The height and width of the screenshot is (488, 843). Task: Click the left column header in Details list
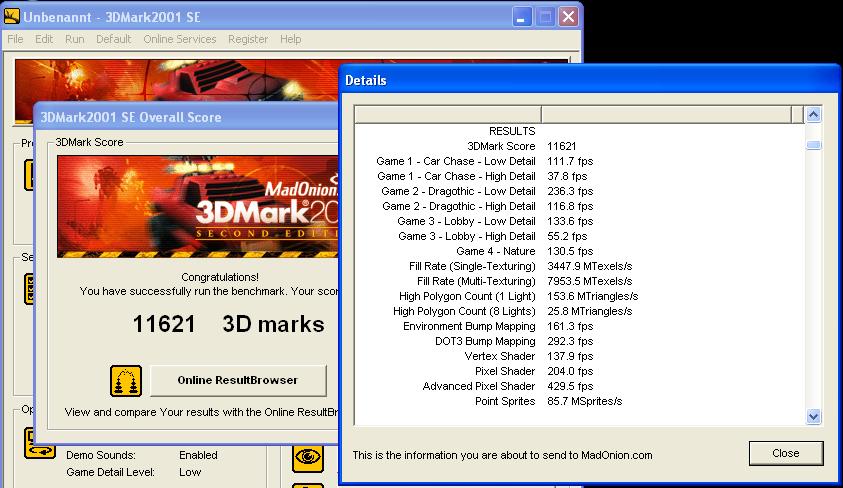448,114
